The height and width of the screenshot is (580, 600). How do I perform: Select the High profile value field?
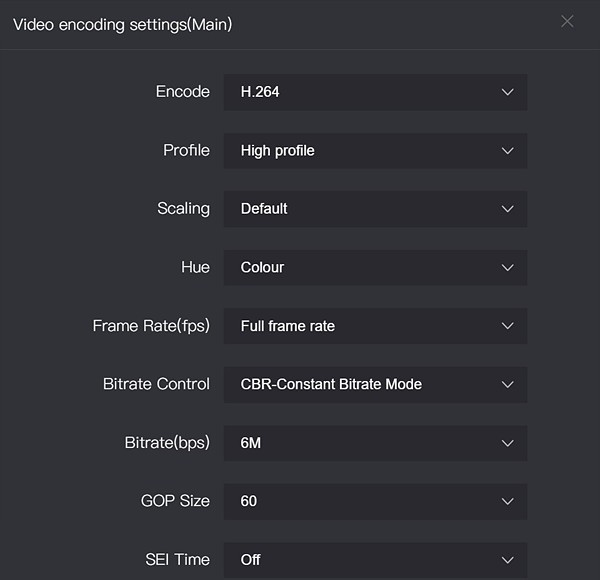(374, 151)
